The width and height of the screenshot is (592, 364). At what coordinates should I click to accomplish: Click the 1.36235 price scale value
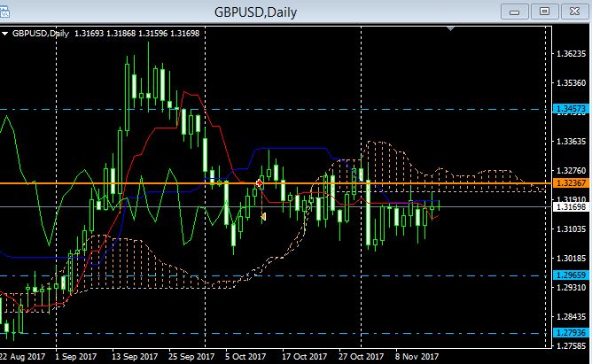[x=572, y=53]
